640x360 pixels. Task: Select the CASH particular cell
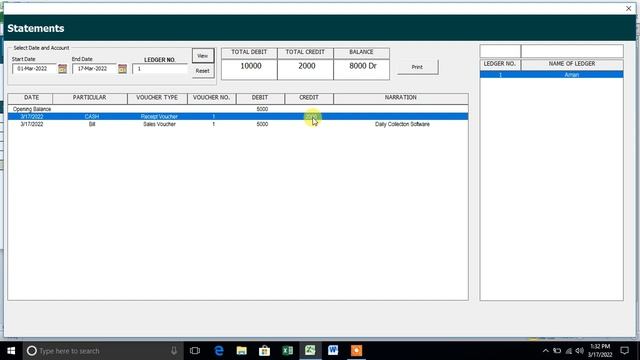coord(92,117)
